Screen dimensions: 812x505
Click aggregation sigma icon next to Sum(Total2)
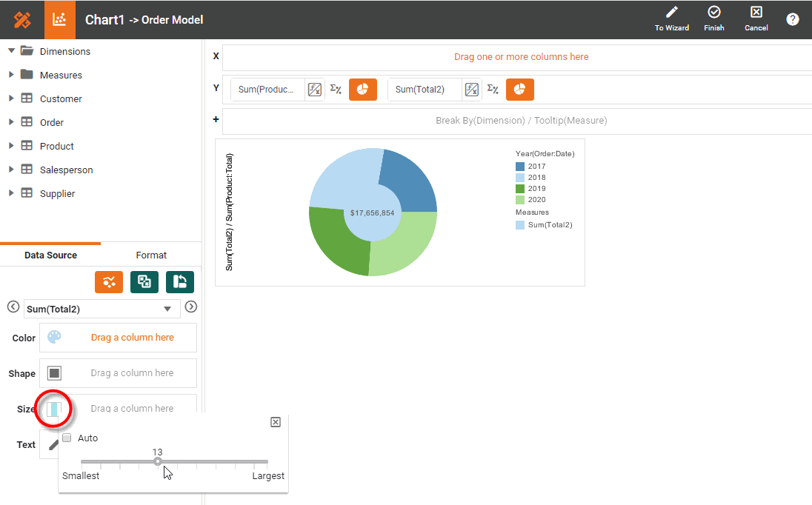pyautogui.click(x=493, y=90)
